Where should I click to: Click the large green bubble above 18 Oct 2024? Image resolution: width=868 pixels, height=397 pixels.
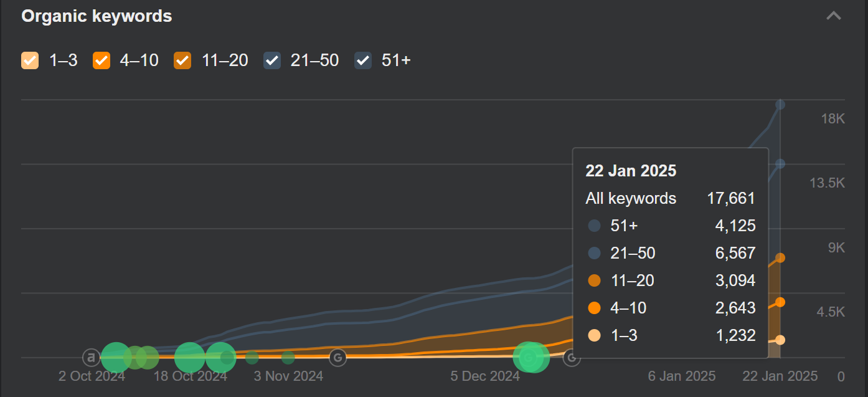[x=190, y=357]
